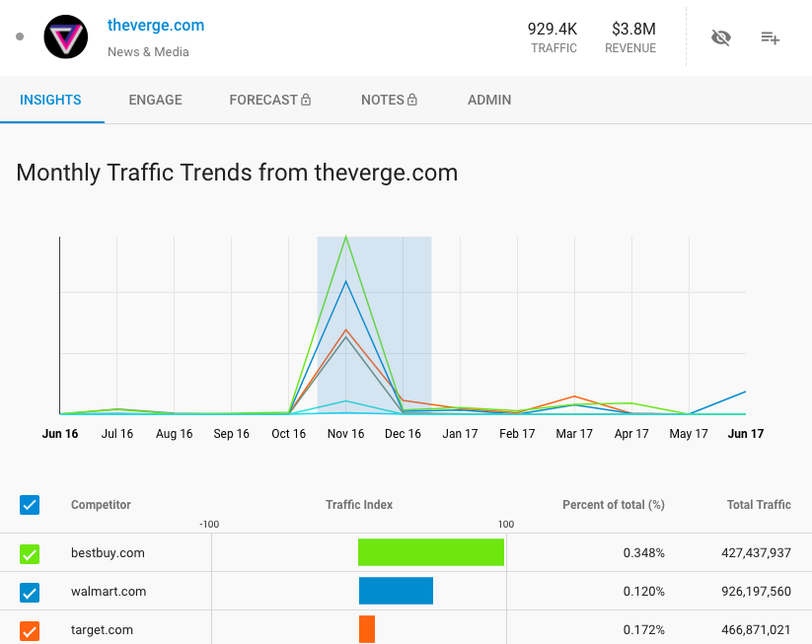Uncheck the target.com checkbox
The width and height of the screenshot is (812, 644).
[30, 631]
